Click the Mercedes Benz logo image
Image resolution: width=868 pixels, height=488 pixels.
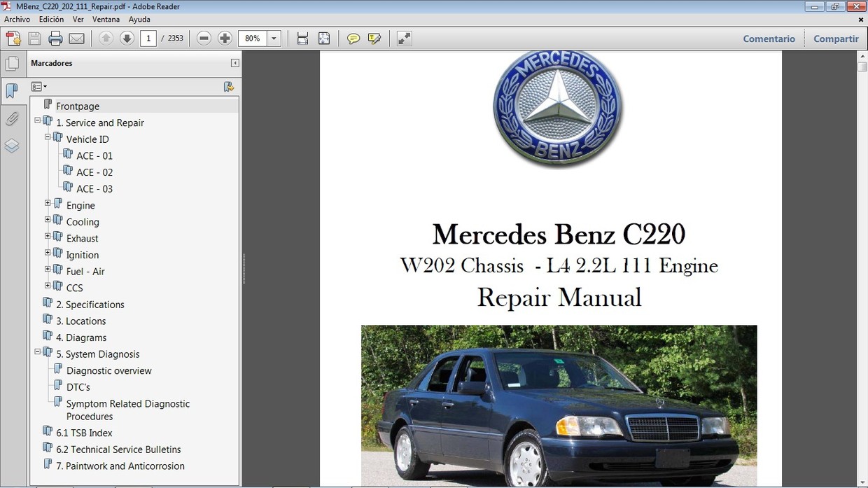point(558,109)
